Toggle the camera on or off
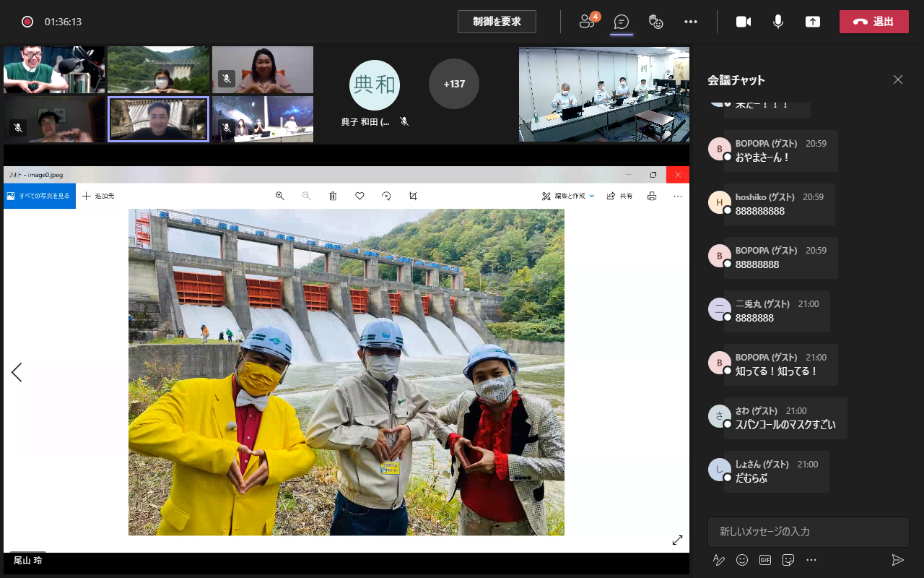This screenshot has width=924, height=578. [744, 22]
